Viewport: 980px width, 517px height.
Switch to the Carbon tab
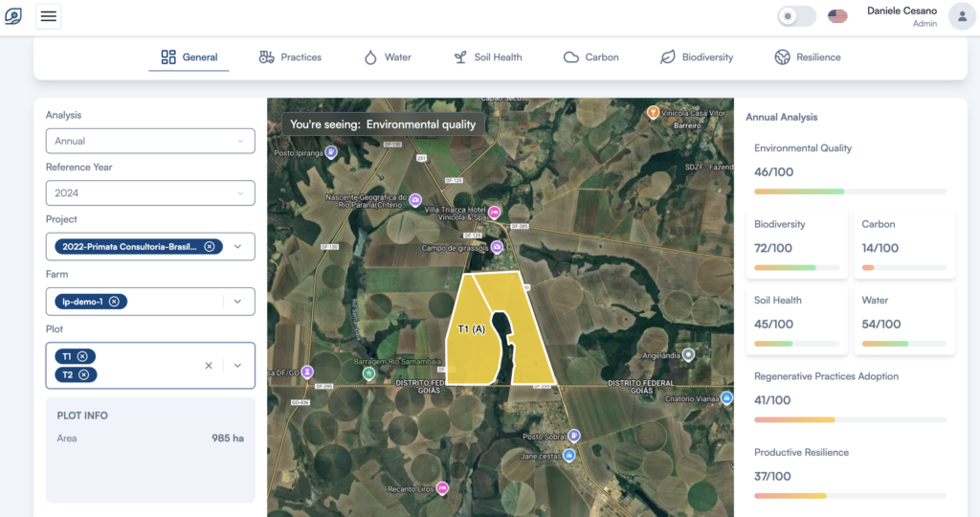(590, 56)
